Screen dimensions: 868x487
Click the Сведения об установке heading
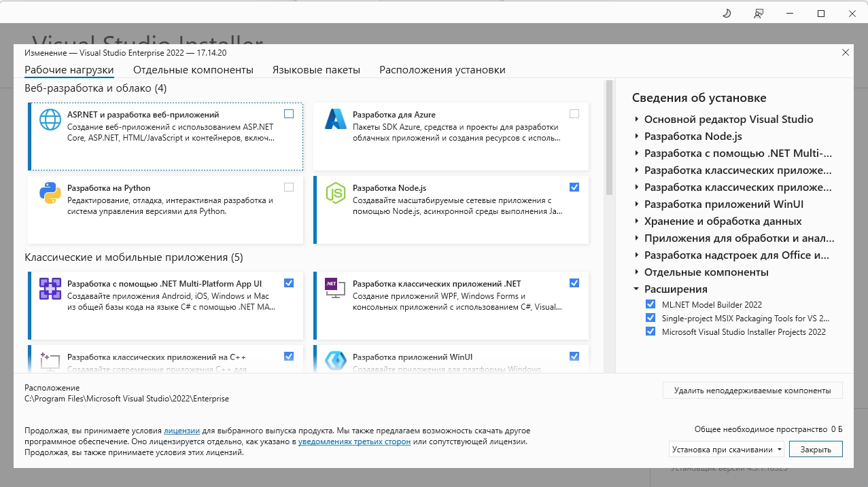click(x=699, y=98)
